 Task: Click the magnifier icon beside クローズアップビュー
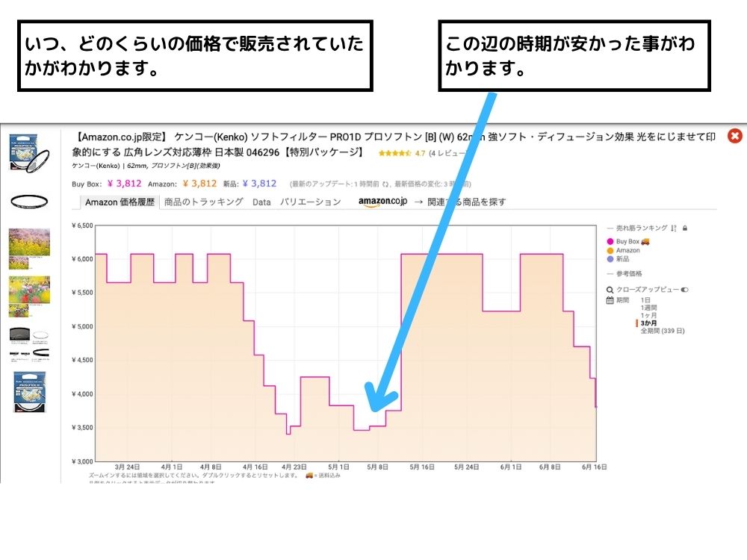coord(610,290)
